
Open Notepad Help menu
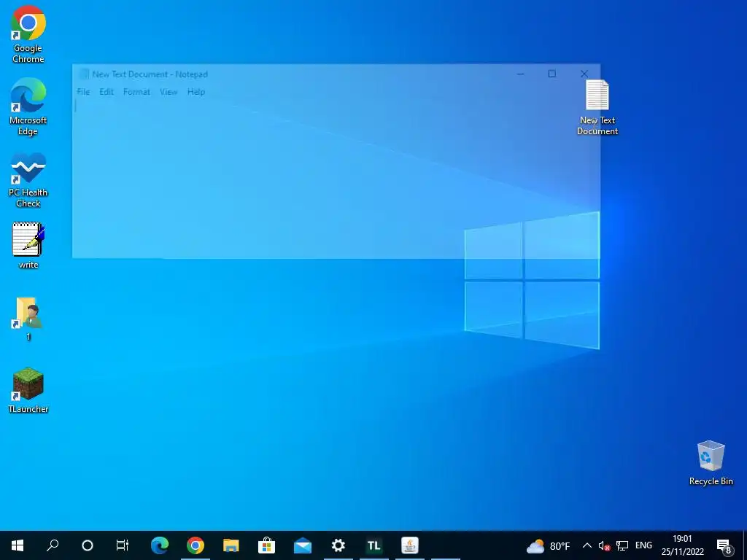click(196, 92)
